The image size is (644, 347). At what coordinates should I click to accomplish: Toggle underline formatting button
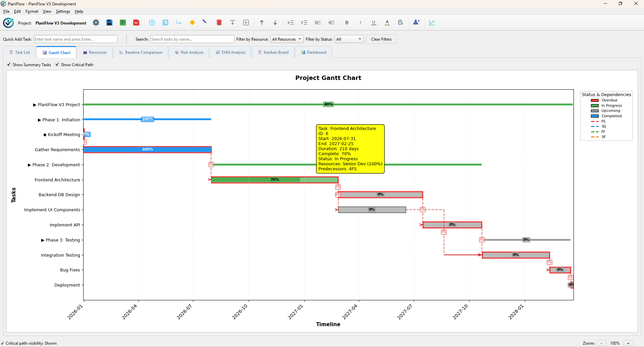374,23
